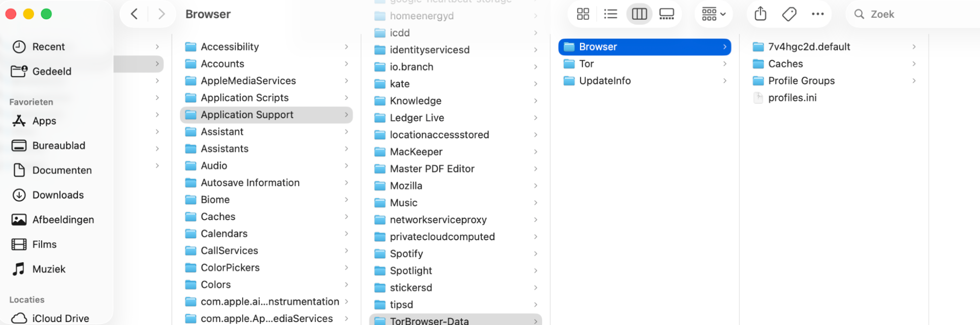The height and width of the screenshot is (325, 980).
Task: Switch to gallery view
Action: (x=667, y=14)
